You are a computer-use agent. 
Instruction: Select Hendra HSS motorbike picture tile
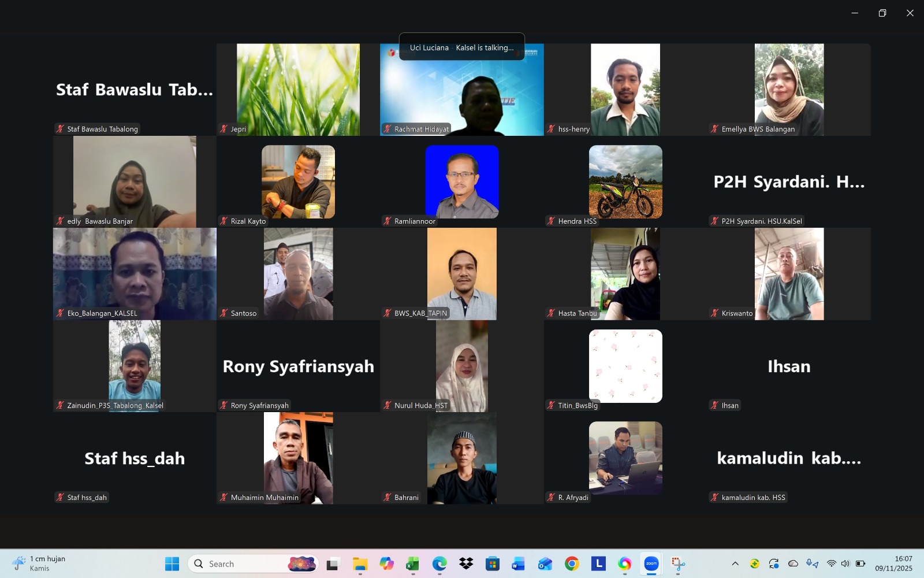pos(625,181)
